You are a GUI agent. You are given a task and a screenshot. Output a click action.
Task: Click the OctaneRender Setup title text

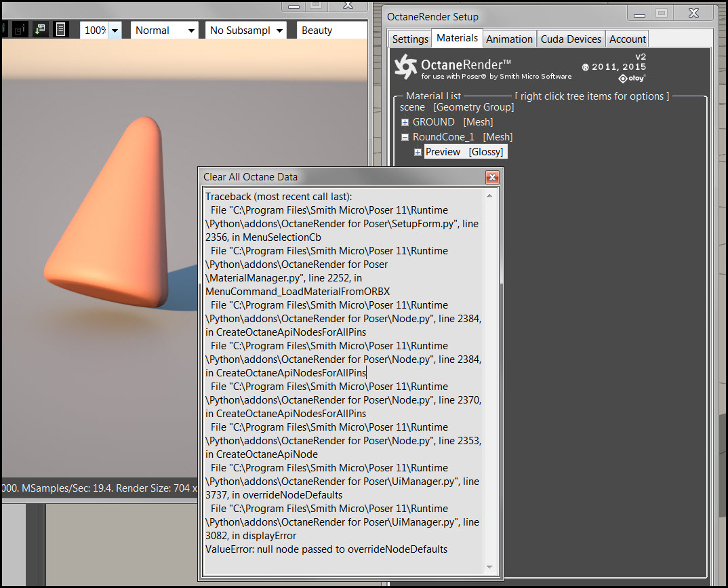point(432,17)
